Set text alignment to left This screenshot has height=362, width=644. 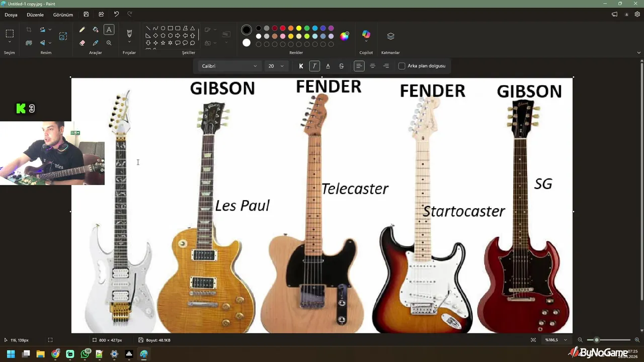[x=359, y=66]
